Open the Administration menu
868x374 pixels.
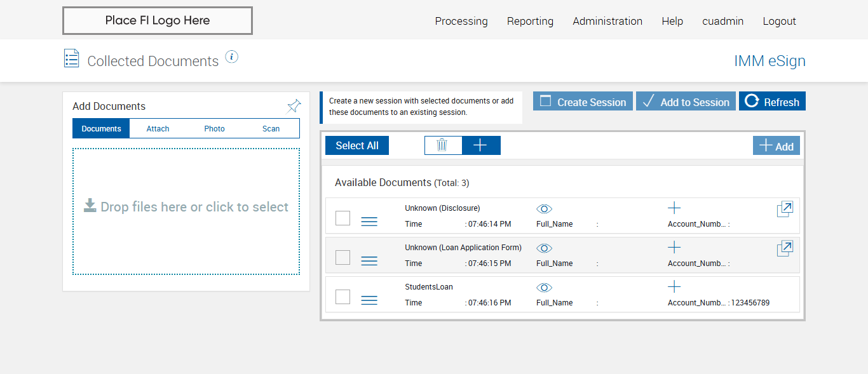point(607,21)
